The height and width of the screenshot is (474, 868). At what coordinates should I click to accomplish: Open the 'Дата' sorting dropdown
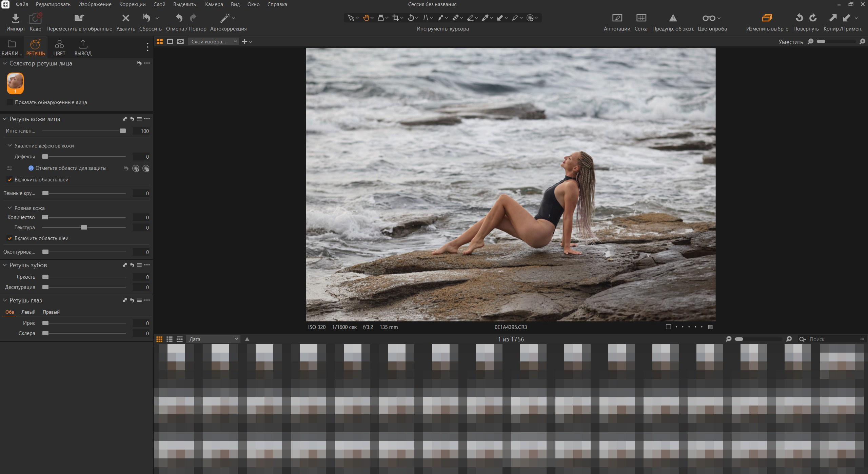(214, 339)
